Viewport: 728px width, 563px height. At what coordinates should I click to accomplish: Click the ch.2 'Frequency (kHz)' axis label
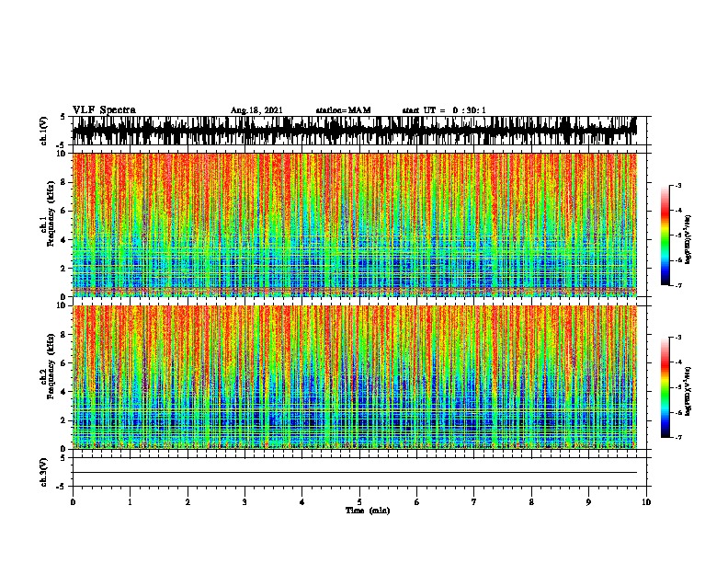51,366
